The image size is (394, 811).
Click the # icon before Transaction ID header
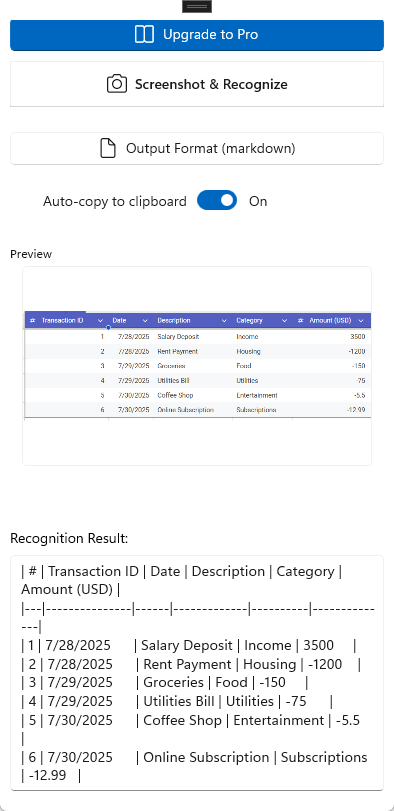tap(33, 321)
